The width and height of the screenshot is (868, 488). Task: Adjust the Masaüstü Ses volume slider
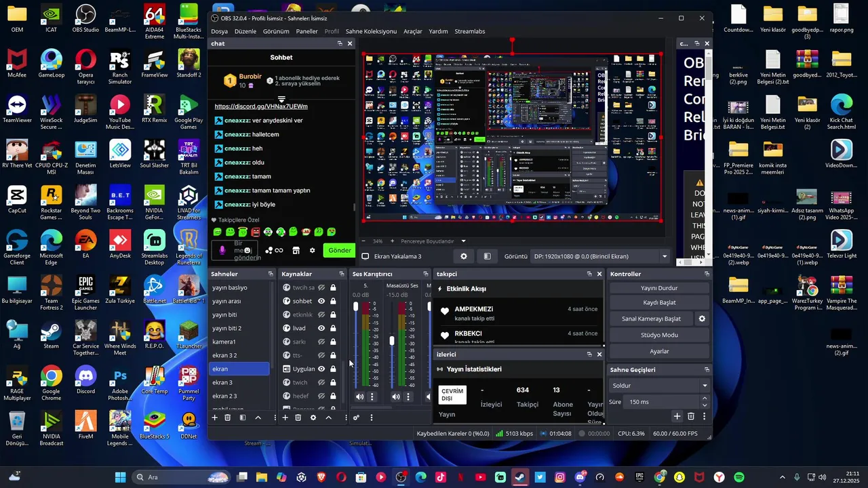(x=391, y=340)
